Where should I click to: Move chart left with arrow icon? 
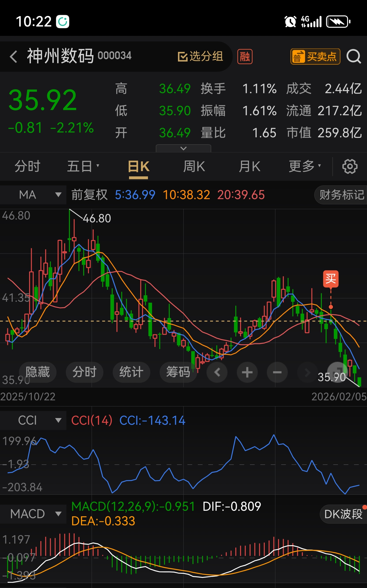pos(217,372)
